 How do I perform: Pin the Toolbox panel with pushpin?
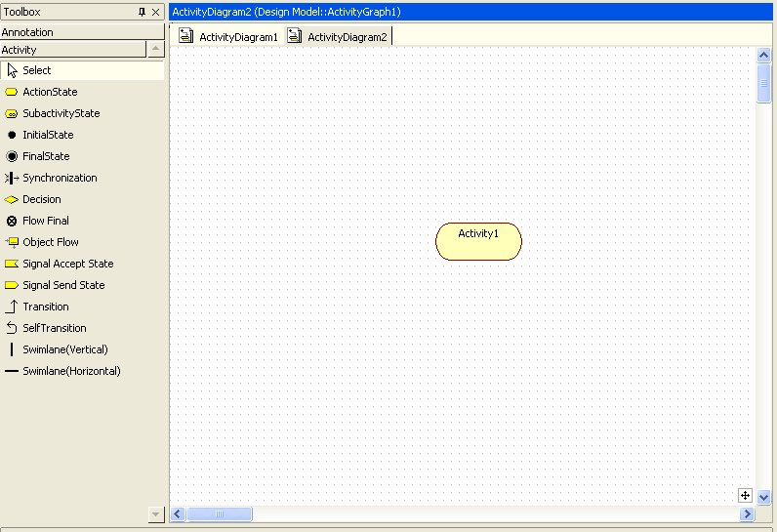(143, 12)
